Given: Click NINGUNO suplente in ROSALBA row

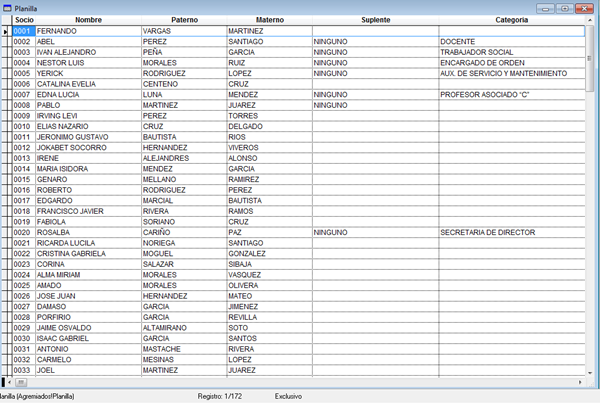Looking at the screenshot, I should click(376, 233).
